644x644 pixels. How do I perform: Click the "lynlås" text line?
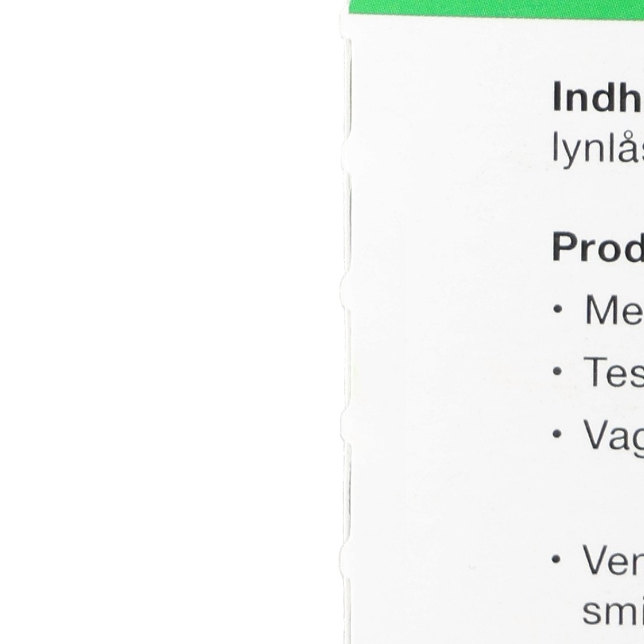597,150
